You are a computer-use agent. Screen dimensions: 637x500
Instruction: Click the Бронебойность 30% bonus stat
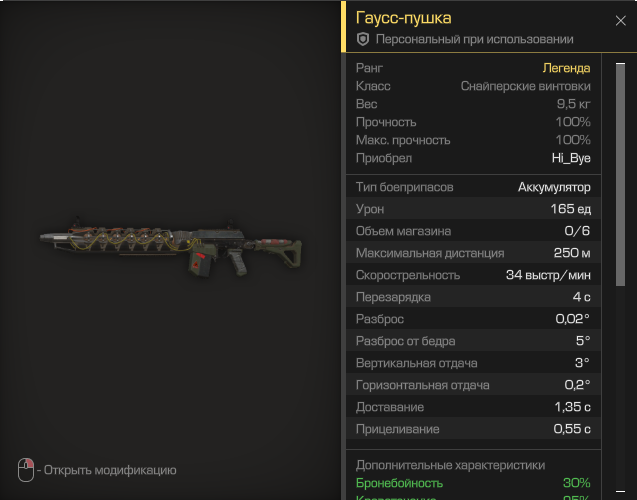click(x=473, y=483)
